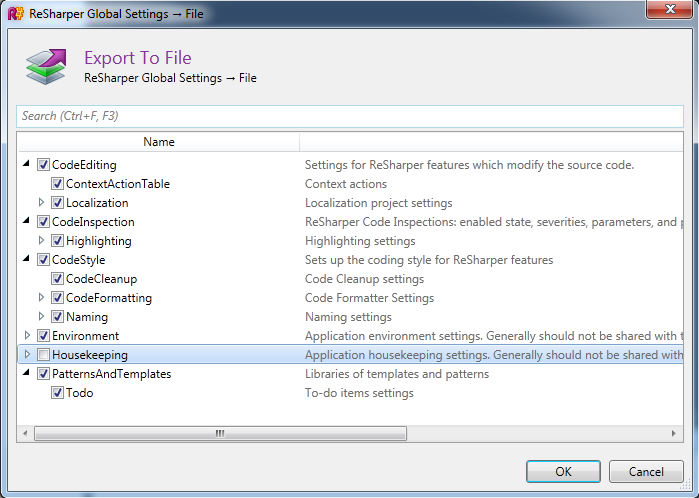This screenshot has width=699, height=498.
Task: Uncheck the Highlighting checkbox
Action: tap(57, 241)
